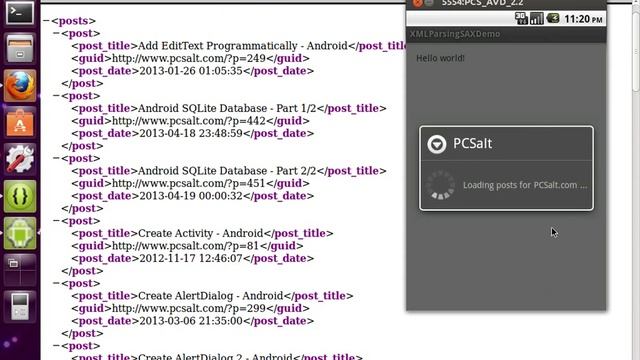The width and height of the screenshot is (640, 360).
Task: Open Ubuntu Software Center icon
Action: click(x=20, y=122)
